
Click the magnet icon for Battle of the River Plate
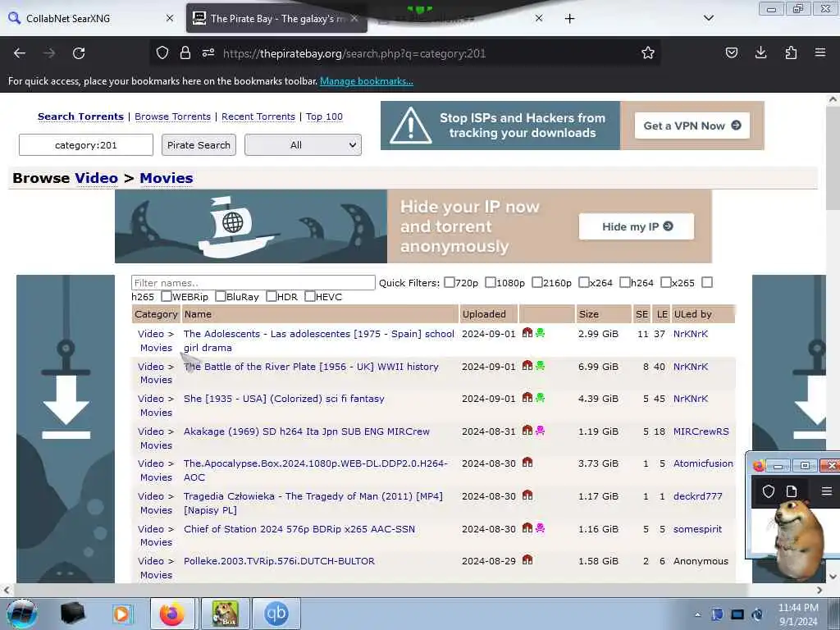pos(527,366)
